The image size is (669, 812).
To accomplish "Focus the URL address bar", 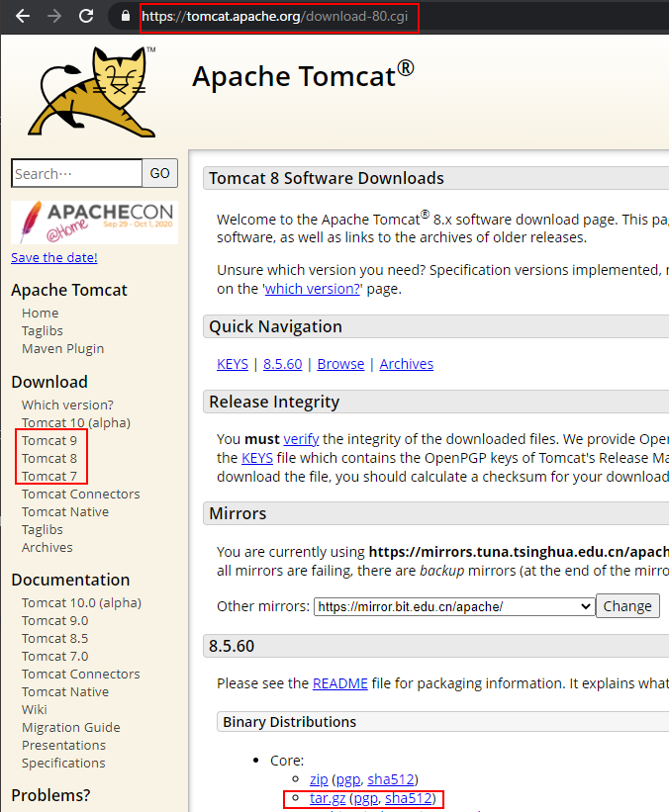I will coord(275,17).
